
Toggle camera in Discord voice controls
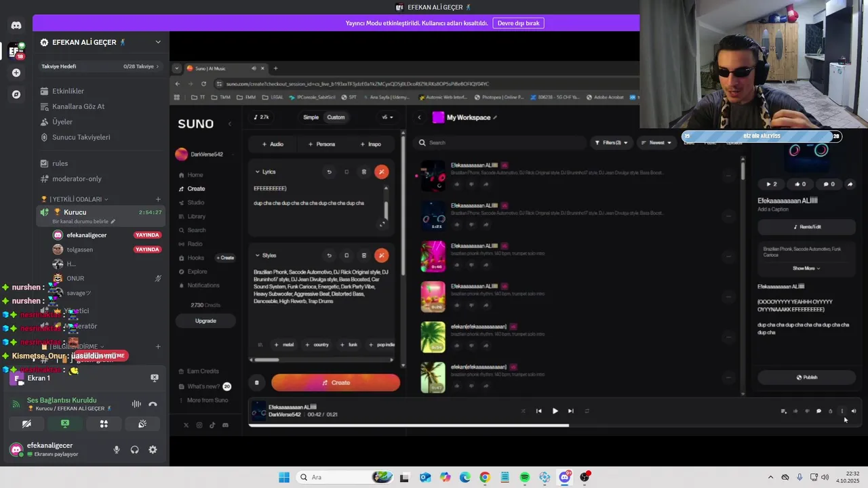(x=26, y=424)
